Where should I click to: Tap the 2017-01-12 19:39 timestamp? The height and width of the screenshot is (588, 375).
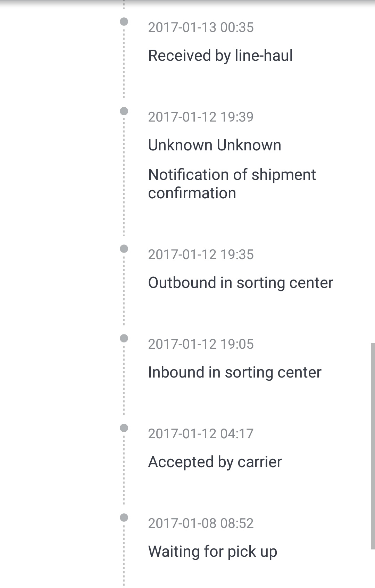pyautogui.click(x=201, y=117)
